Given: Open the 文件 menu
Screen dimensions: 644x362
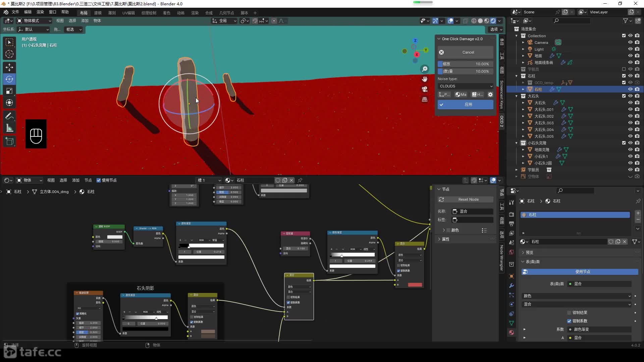Looking at the screenshot, I should click(15, 12).
